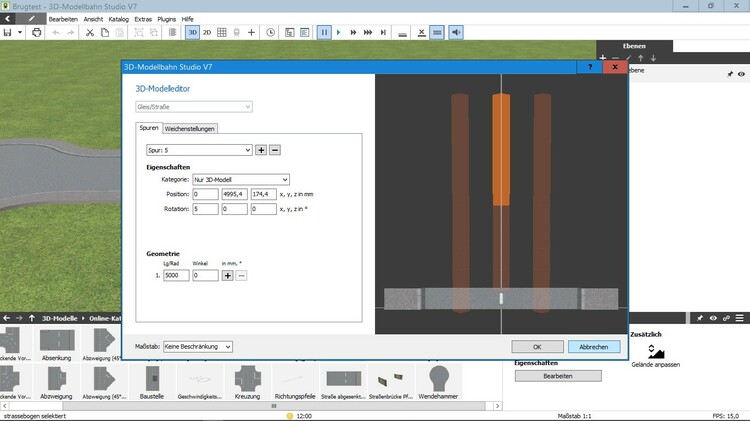Click the cut scissors icon

89,33
